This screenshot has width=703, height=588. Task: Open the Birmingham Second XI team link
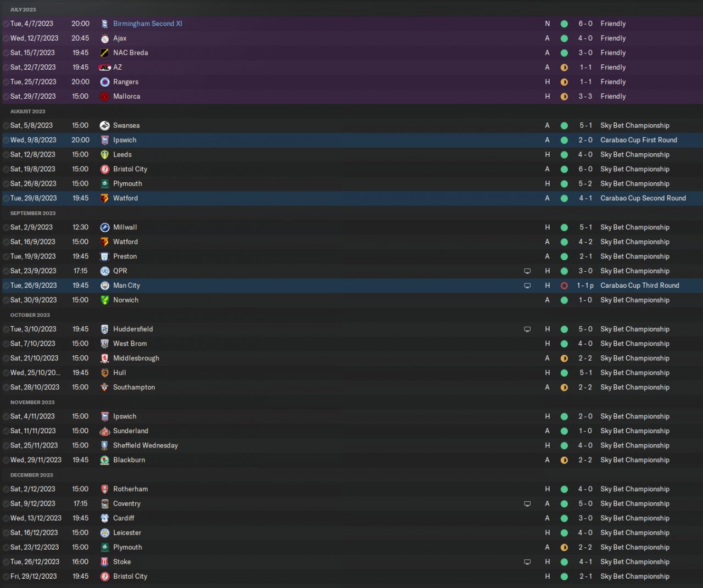pyautogui.click(x=147, y=24)
